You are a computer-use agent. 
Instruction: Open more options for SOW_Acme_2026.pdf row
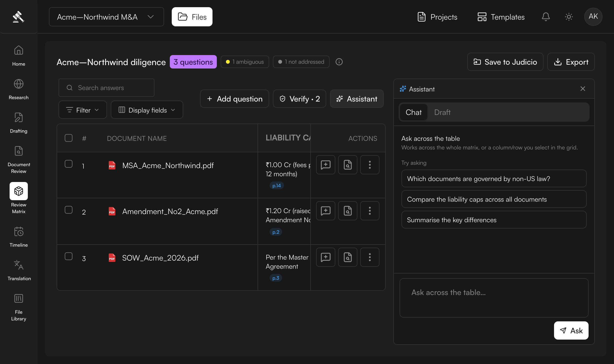point(370,257)
